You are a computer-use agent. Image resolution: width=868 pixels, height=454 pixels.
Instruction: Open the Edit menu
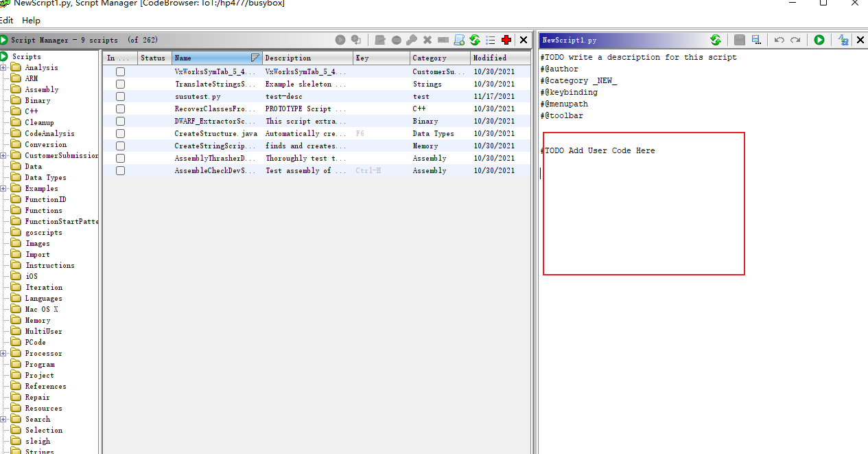[7, 20]
